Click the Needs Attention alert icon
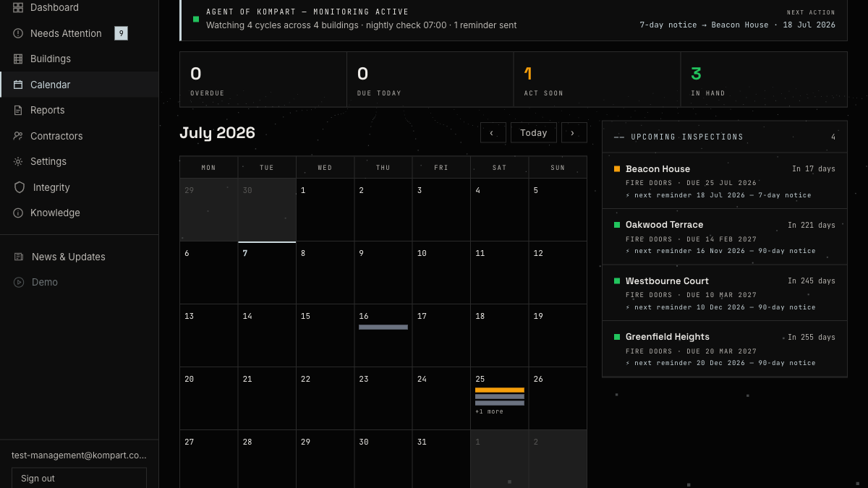868x488 pixels. click(18, 33)
